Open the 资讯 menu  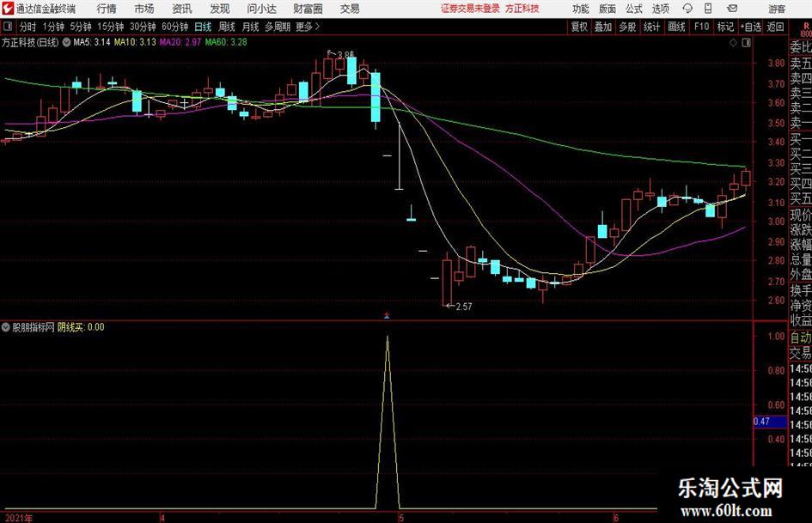pyautogui.click(x=182, y=9)
